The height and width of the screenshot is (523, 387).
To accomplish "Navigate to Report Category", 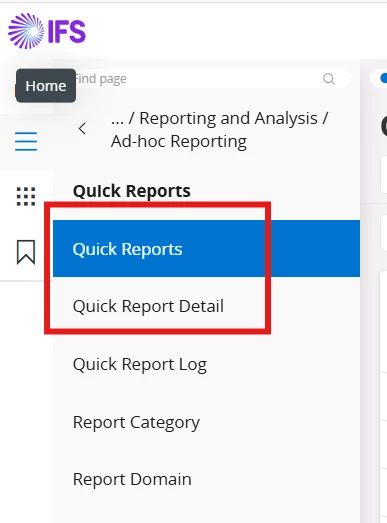I will pyautogui.click(x=136, y=422).
